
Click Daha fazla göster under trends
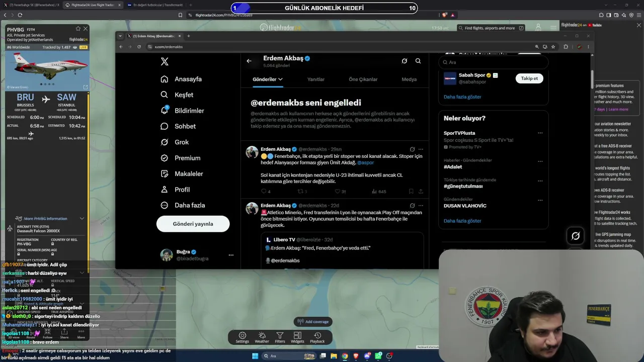coord(462,221)
